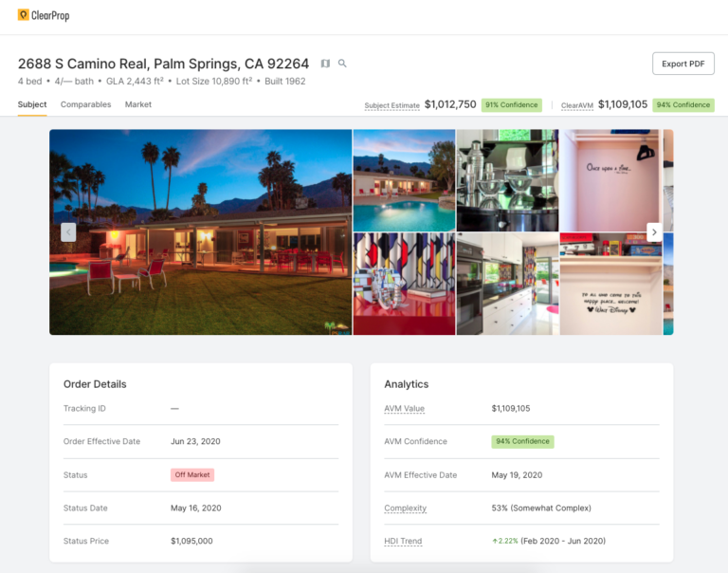
Task: Click the 'May 19, 2020' AVM effective date
Action: (517, 475)
